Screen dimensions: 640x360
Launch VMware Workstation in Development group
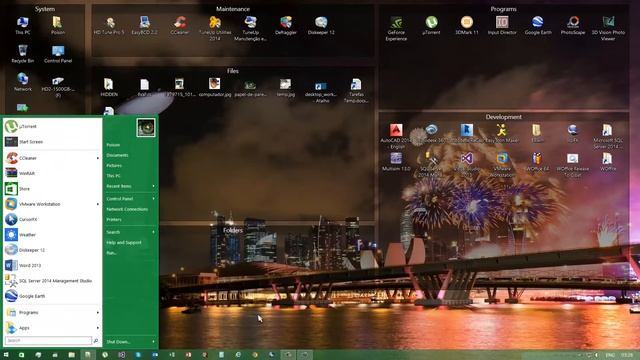coord(502,164)
